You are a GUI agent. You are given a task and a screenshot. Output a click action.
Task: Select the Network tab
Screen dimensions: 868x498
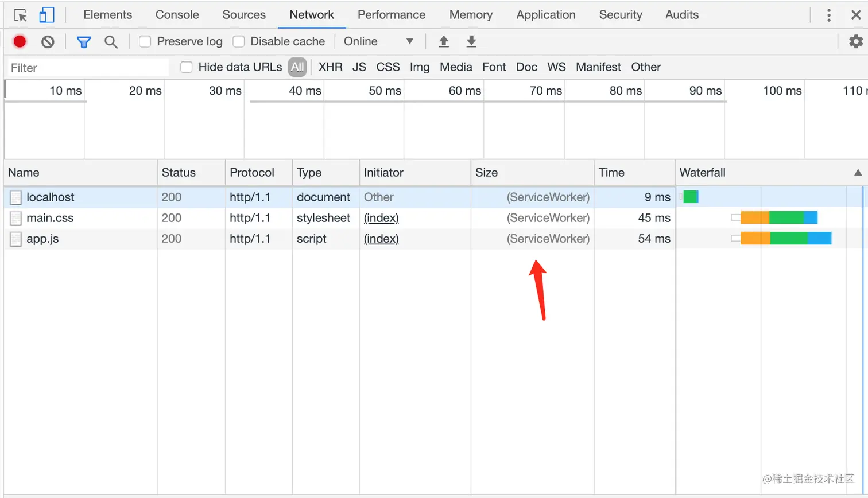312,15
